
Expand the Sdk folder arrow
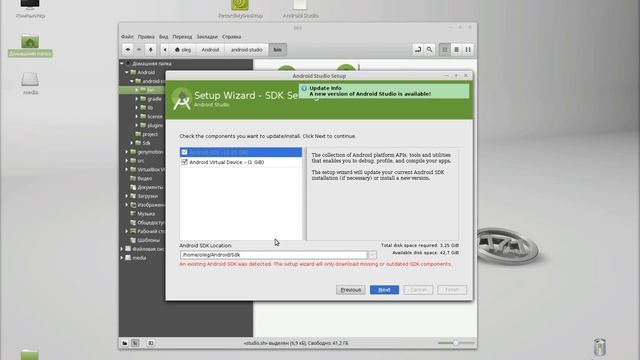coord(132,143)
